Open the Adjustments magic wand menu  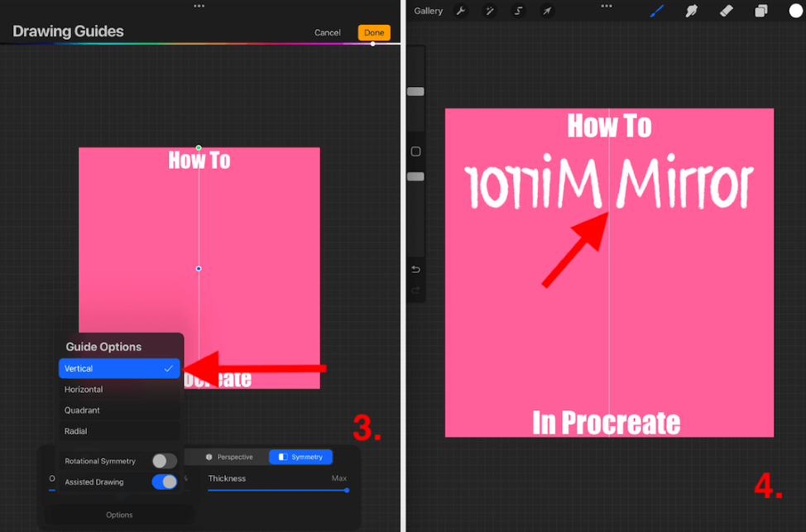tap(489, 11)
